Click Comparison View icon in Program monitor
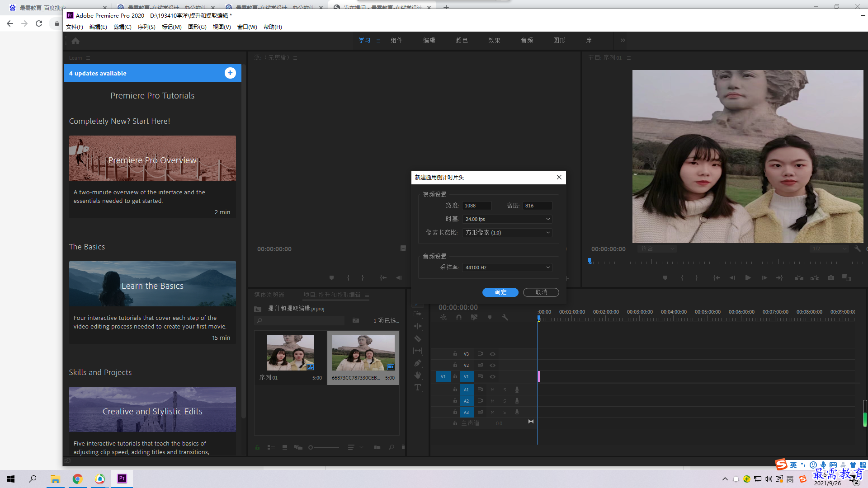Screen dimensions: 868x488 coord(846,278)
